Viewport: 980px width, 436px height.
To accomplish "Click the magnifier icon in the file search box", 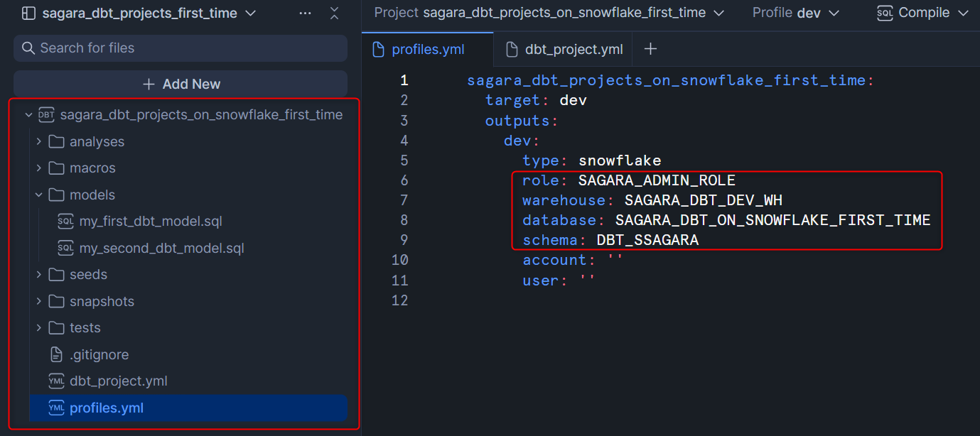I will 28,48.
